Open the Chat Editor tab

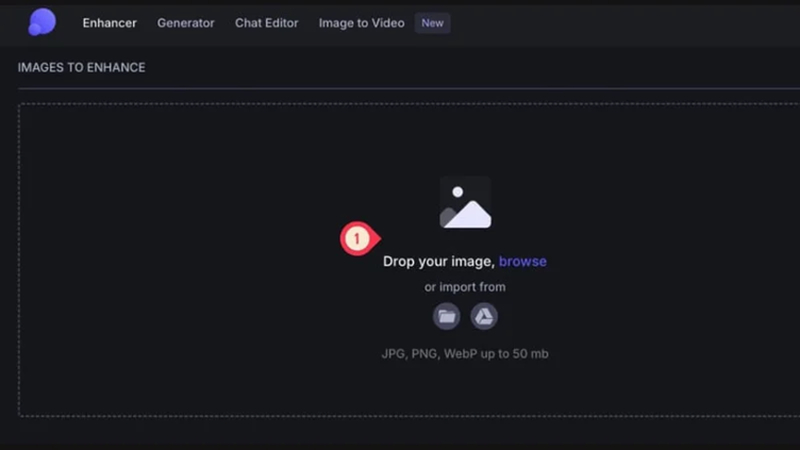coord(266,23)
